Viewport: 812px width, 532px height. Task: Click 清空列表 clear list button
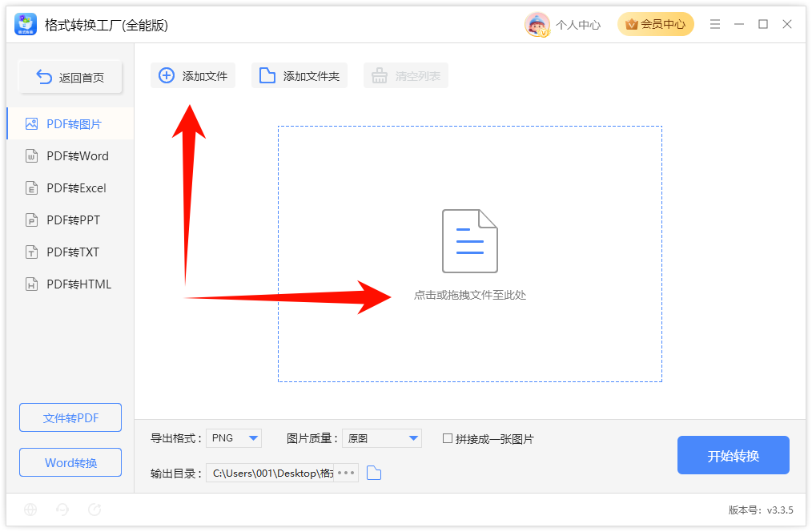[x=406, y=75]
